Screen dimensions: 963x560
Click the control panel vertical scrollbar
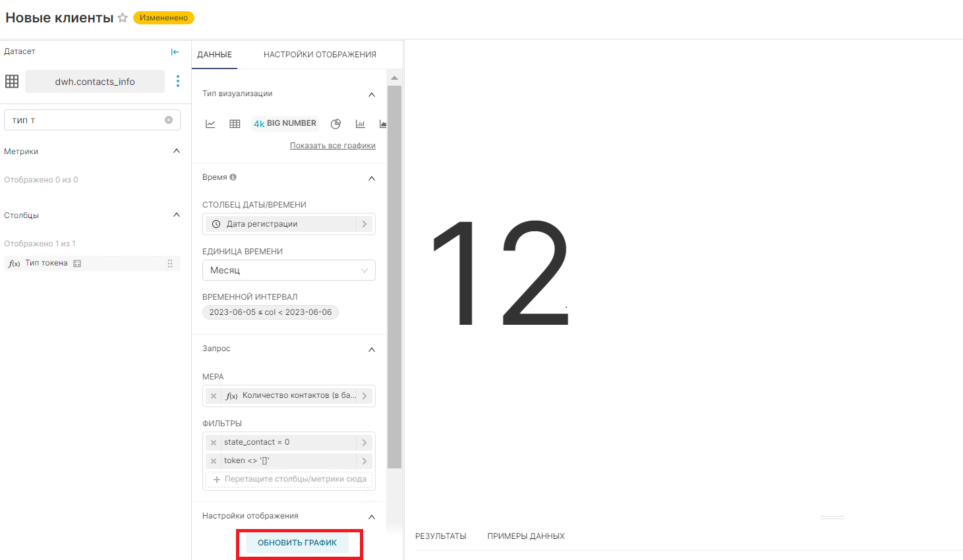[x=394, y=277]
